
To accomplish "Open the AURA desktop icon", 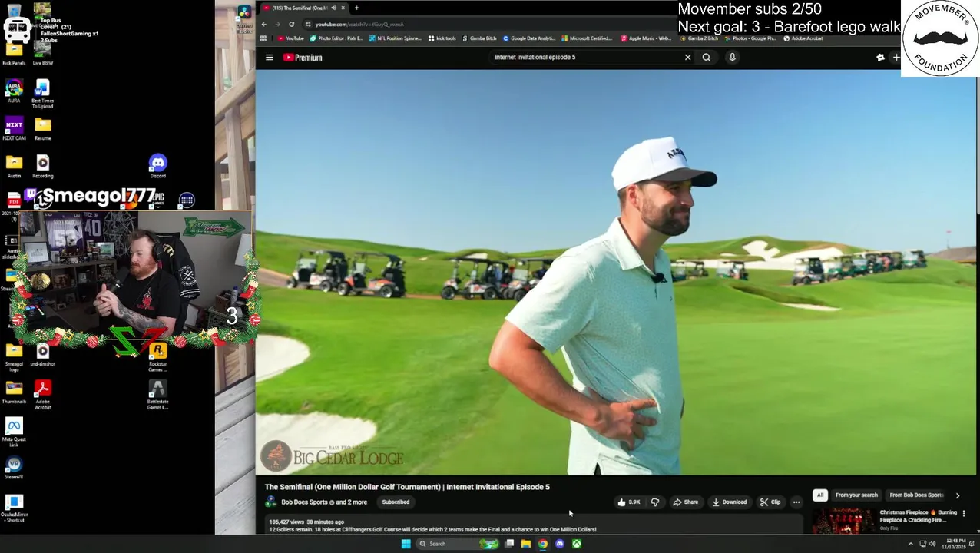I will pos(14,91).
